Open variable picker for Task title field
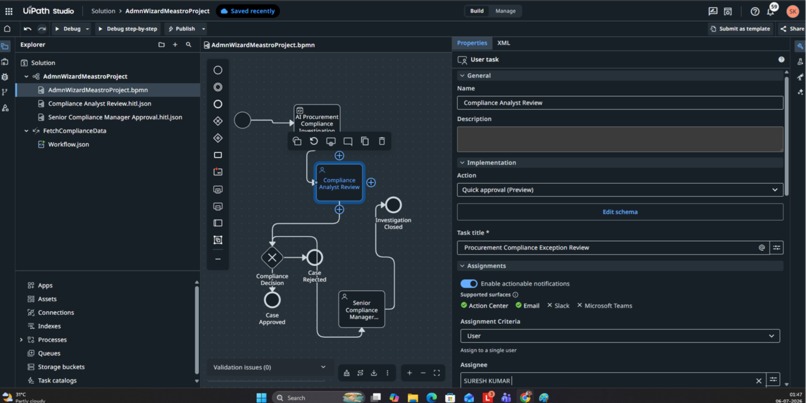806x403 pixels. pos(776,248)
